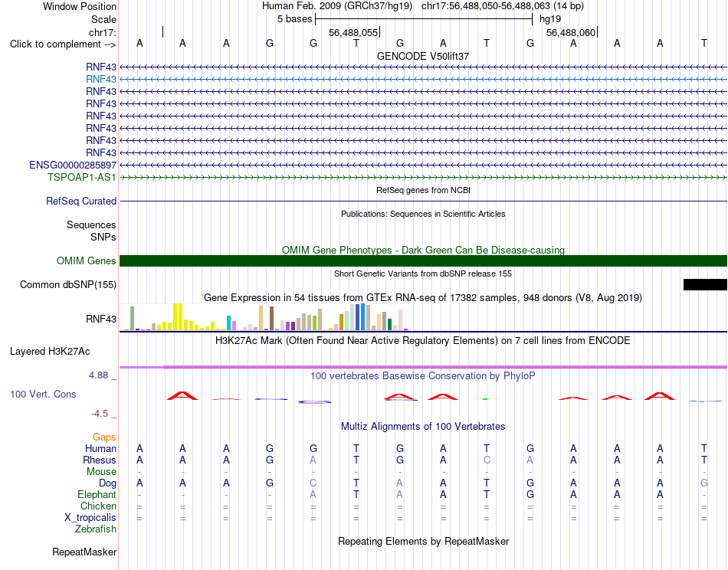Click the 100 Vert. Cons label

point(43,394)
